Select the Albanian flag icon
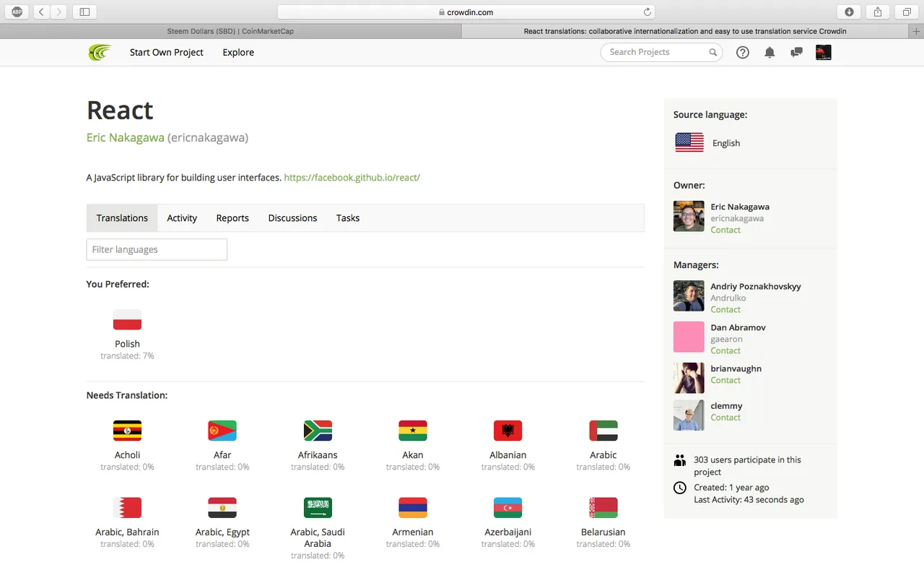Image resolution: width=924 pixels, height=578 pixels. pyautogui.click(x=508, y=431)
